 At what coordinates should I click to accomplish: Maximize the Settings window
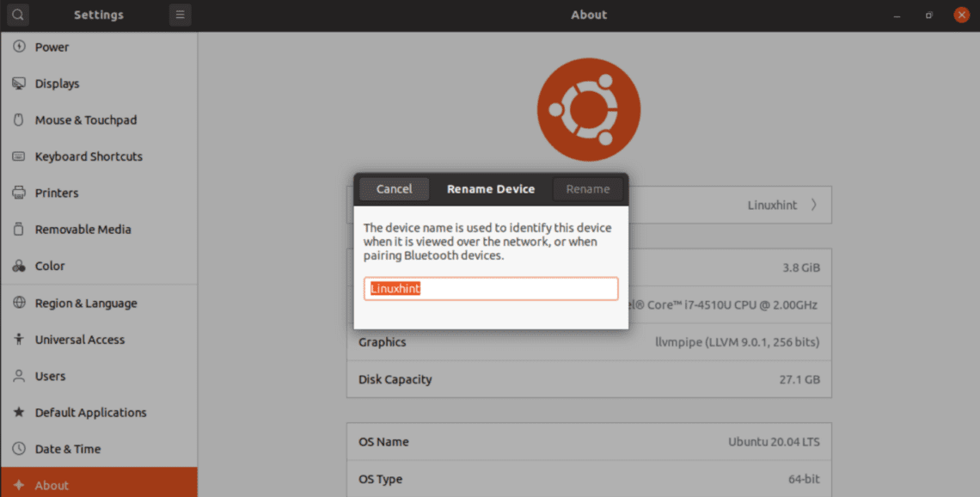click(x=929, y=15)
